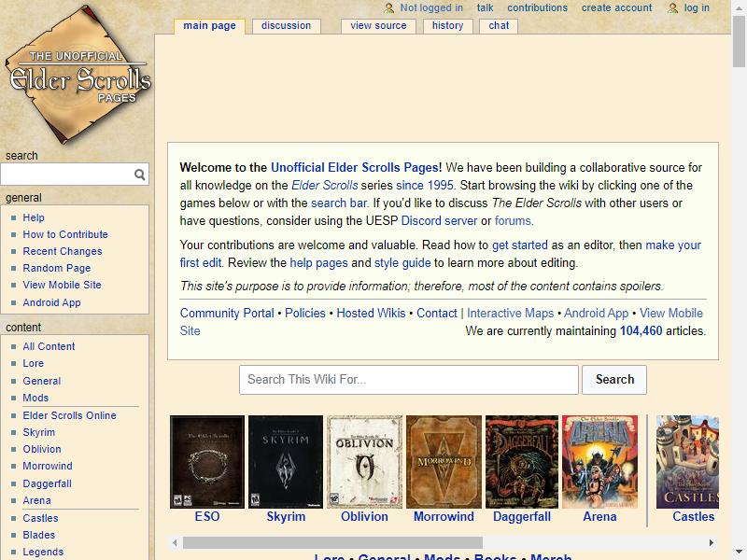Click the horizontal scrollbar thumb under game covers
This screenshot has width=747, height=560.
point(332,543)
